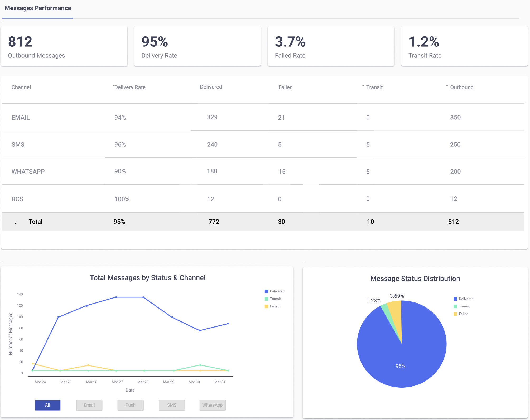Image resolution: width=530 pixels, height=420 pixels.
Task: Sort table by Transit column header
Action: point(374,87)
